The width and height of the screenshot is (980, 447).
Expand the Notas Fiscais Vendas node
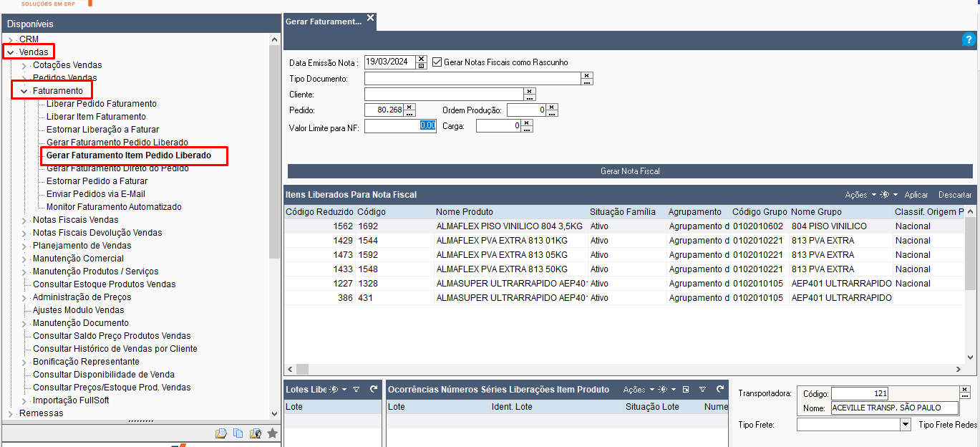tap(24, 220)
